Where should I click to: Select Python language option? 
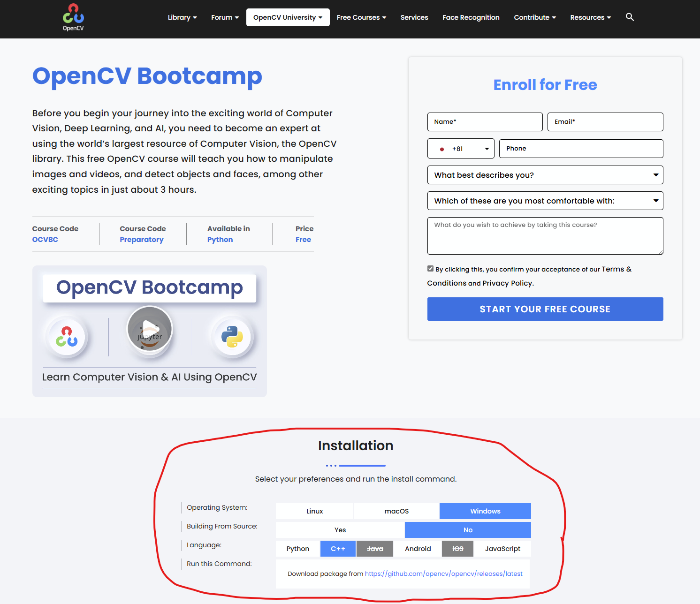click(298, 549)
